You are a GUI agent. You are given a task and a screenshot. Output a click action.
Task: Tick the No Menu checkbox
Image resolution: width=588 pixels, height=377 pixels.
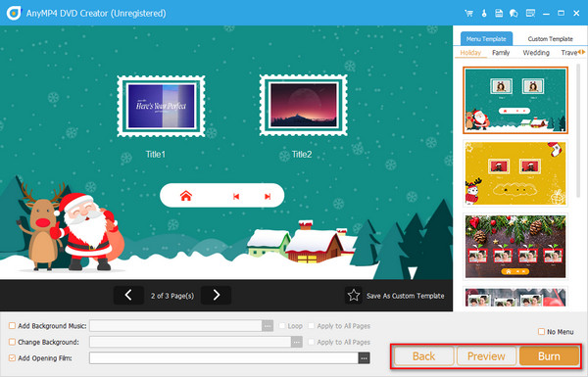pos(541,332)
